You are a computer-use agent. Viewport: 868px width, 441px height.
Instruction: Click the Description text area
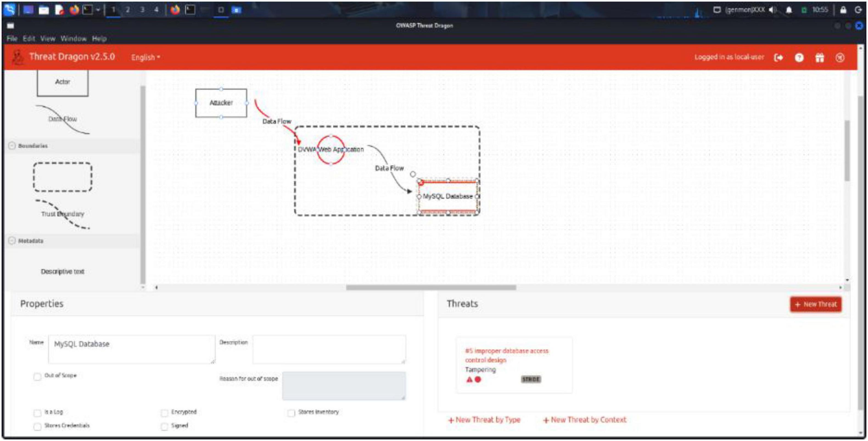[x=329, y=349]
